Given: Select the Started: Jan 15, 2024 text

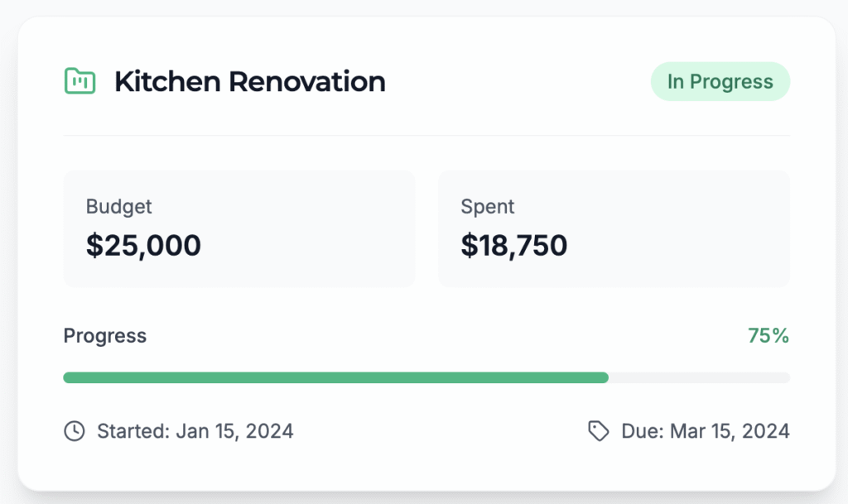Looking at the screenshot, I should coord(195,431).
